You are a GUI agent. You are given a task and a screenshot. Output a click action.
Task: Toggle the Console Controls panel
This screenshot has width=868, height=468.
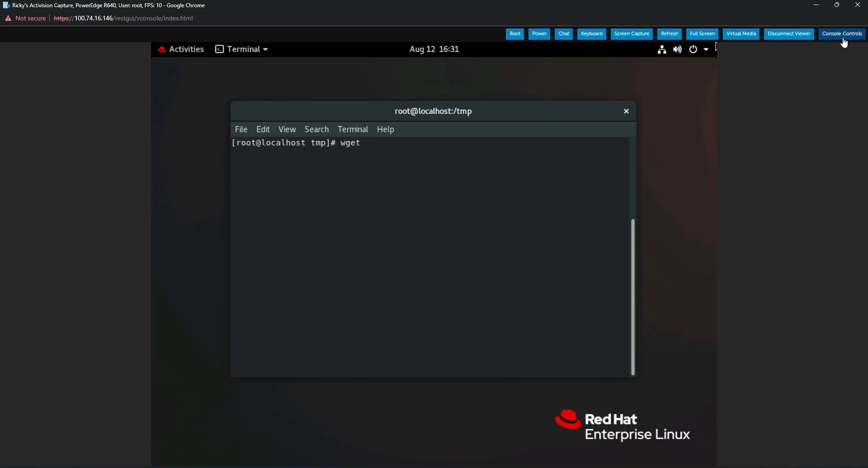842,33
